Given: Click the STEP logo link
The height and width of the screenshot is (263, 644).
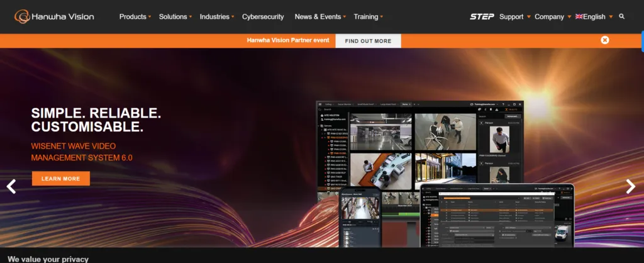Looking at the screenshot, I should click(482, 17).
